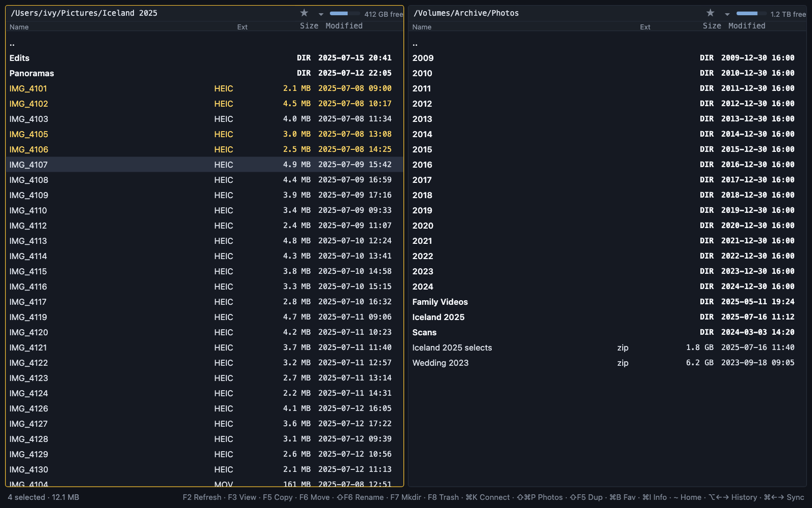Viewport: 812px width, 508px height.
Task: Click the Sync command in the bottom bar
Action: click(784, 497)
